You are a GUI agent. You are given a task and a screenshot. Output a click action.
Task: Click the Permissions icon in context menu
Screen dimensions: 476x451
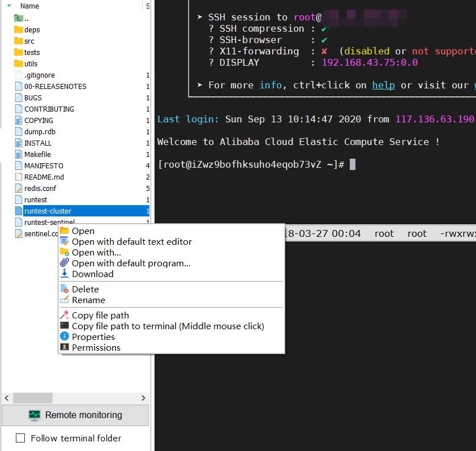point(65,348)
